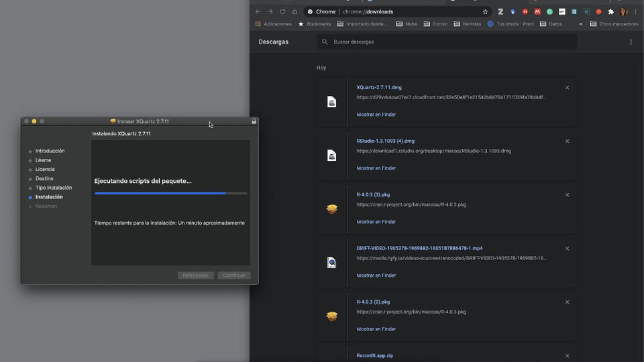Open the Chrome profile avatar
The image size is (644, 362).
tap(623, 12)
